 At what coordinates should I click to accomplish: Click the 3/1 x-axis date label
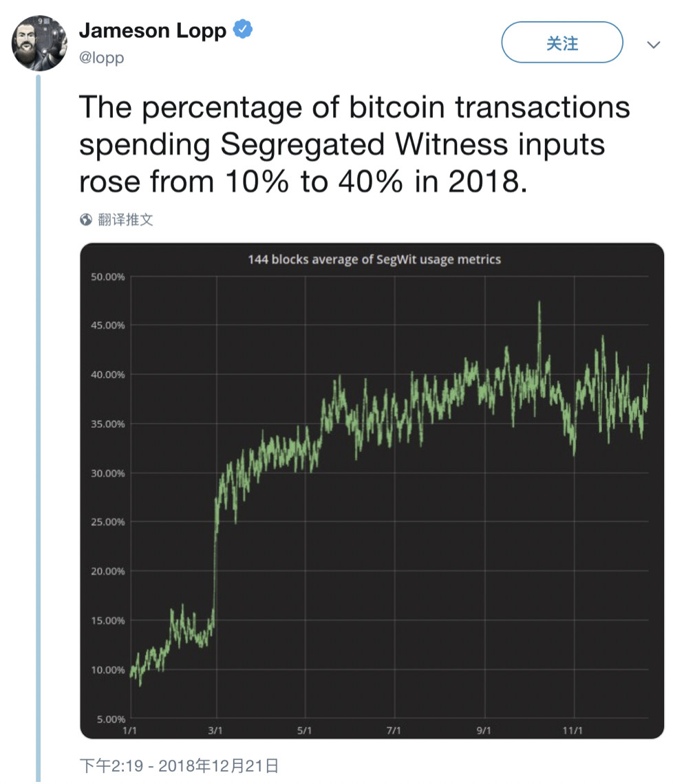(217, 730)
